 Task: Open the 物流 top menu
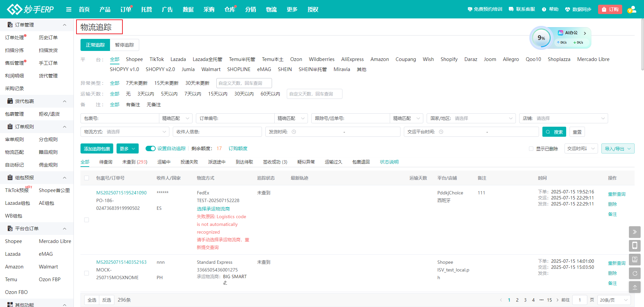coord(271,9)
